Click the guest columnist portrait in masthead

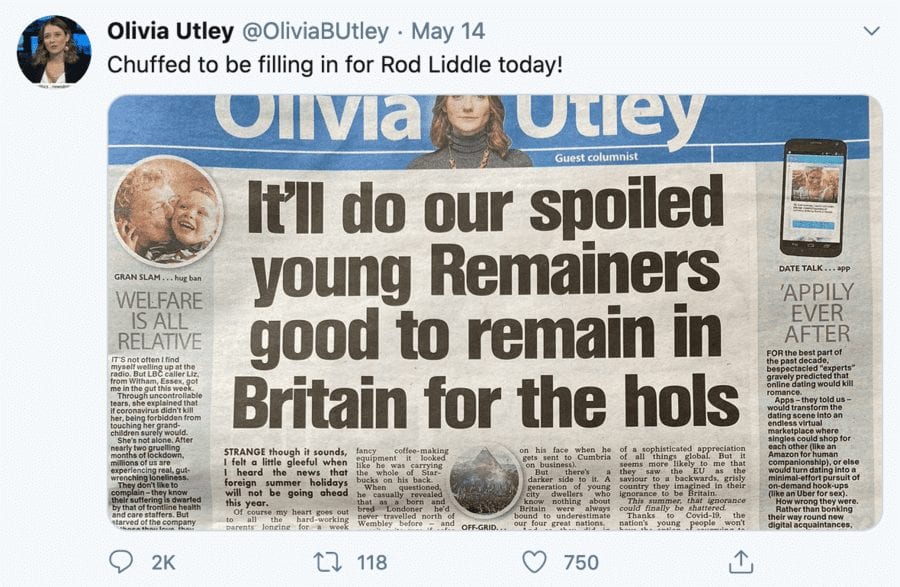coord(470,132)
